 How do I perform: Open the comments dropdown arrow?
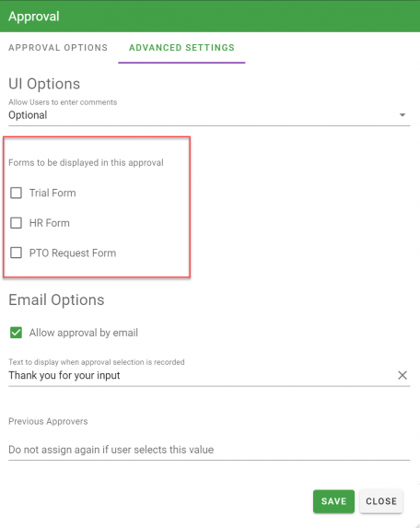click(x=402, y=115)
